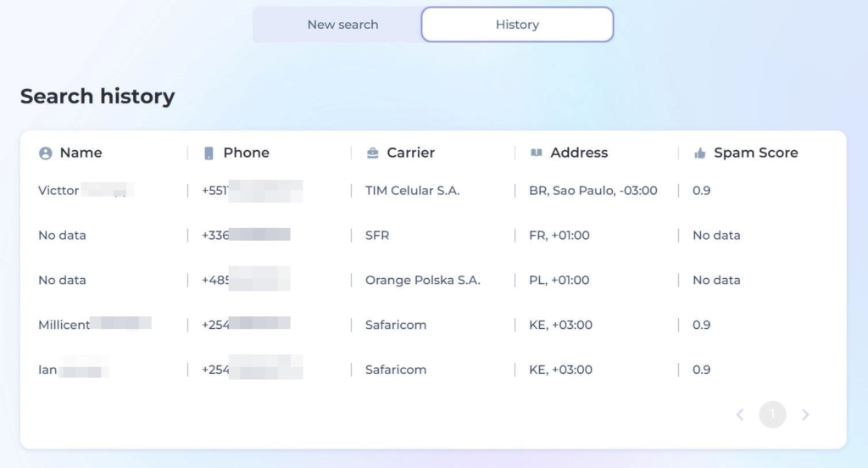Image resolution: width=868 pixels, height=468 pixels.
Task: Select the BR, Sao Paulo address cell
Action: [x=593, y=191]
